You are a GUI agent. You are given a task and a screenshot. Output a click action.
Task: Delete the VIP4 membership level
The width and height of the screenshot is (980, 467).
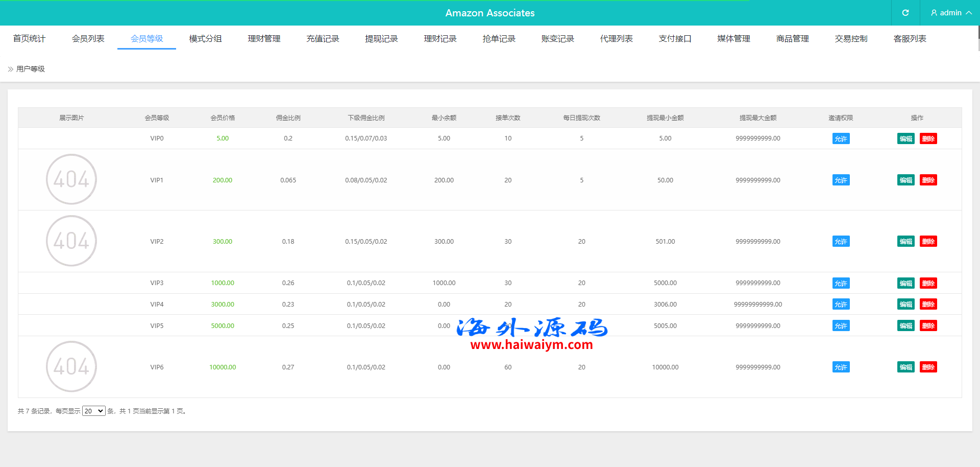click(928, 304)
